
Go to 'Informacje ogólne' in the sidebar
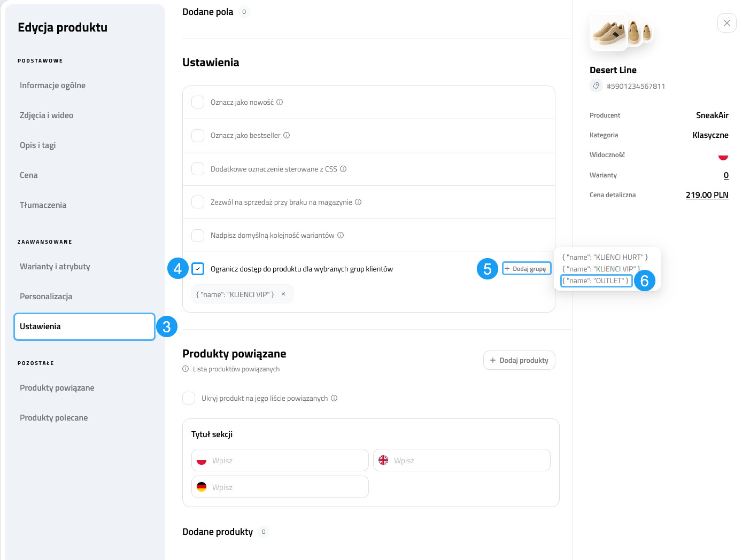(52, 85)
